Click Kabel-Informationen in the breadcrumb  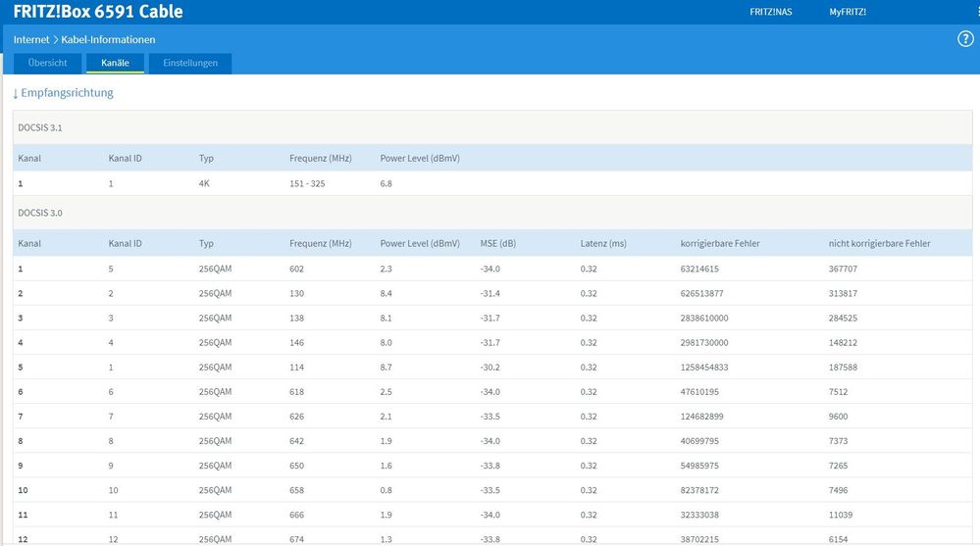pos(111,39)
